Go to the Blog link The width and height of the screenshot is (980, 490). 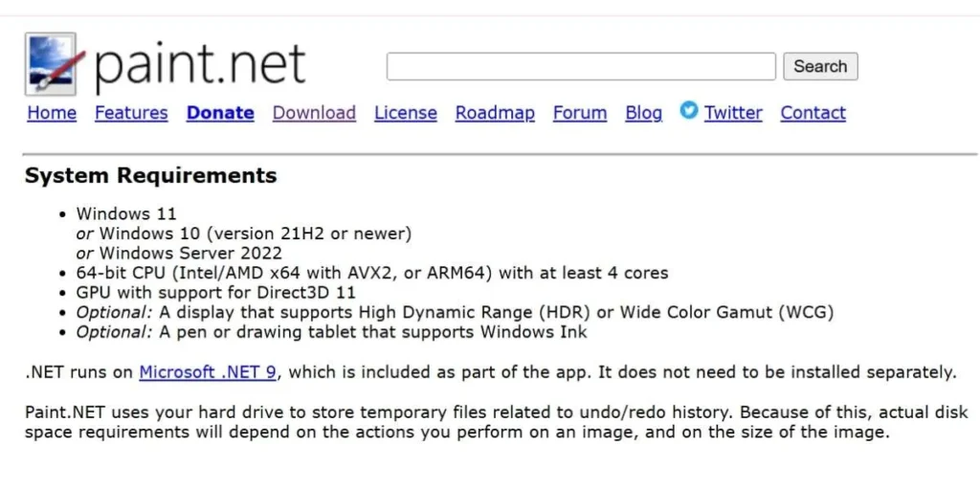(x=643, y=113)
